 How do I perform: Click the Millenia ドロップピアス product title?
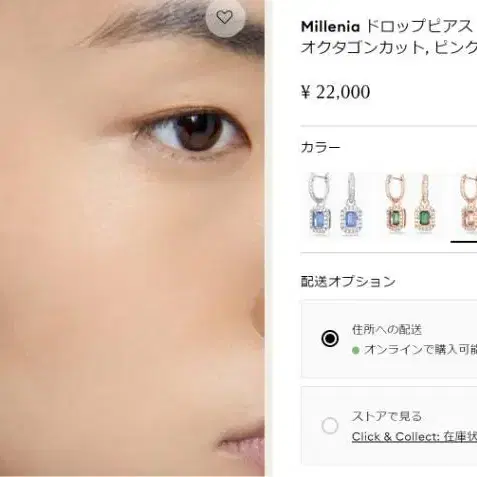click(389, 27)
